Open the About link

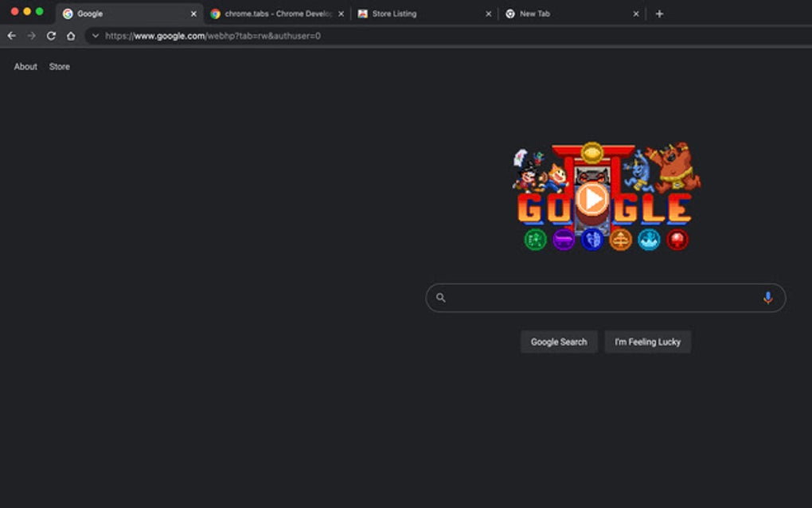click(x=25, y=66)
